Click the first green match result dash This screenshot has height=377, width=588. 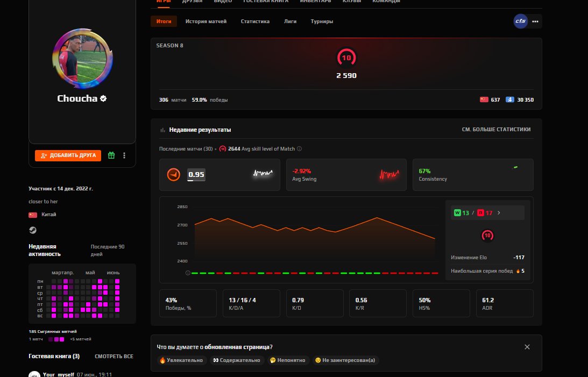[195, 273]
